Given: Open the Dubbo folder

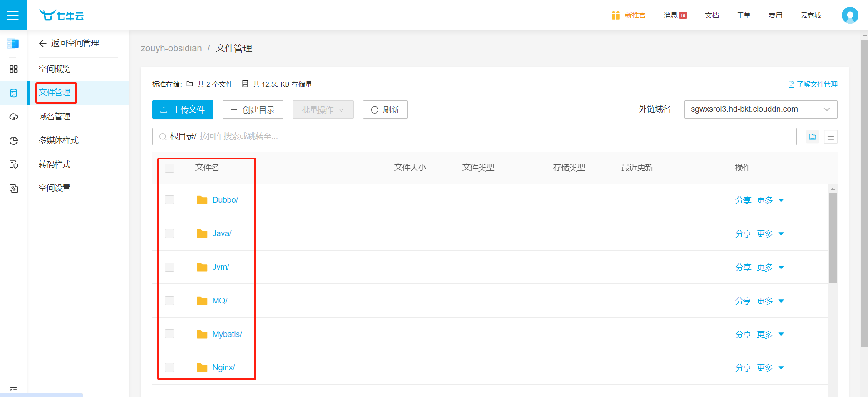Looking at the screenshot, I should click(x=225, y=200).
